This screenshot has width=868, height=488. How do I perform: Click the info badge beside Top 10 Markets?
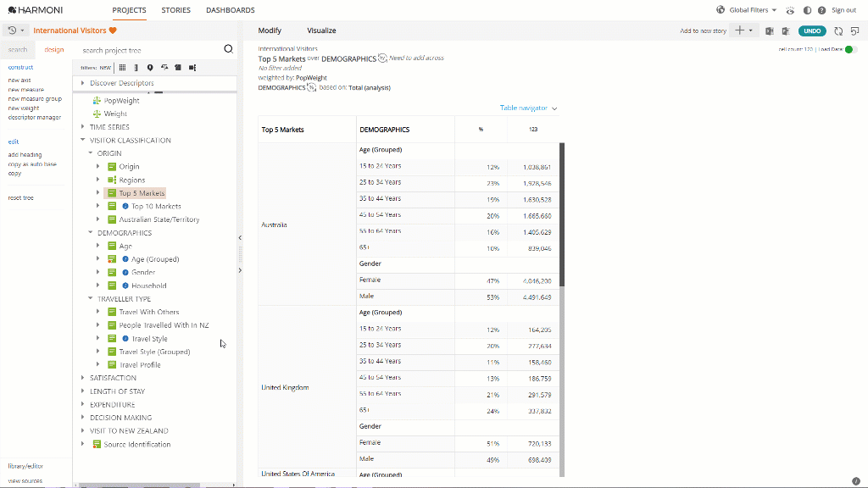pyautogui.click(x=125, y=207)
